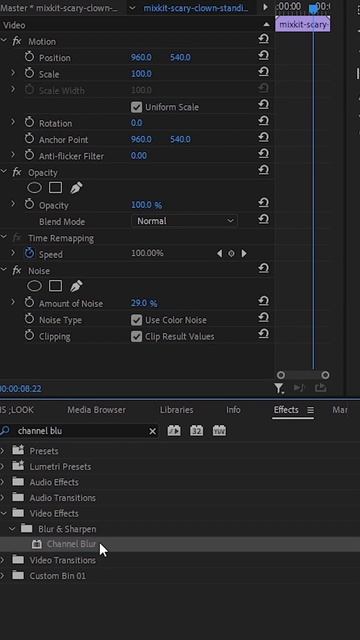The image size is (360, 640).
Task: Collapse the Blur & Sharpen folder
Action: (12, 529)
